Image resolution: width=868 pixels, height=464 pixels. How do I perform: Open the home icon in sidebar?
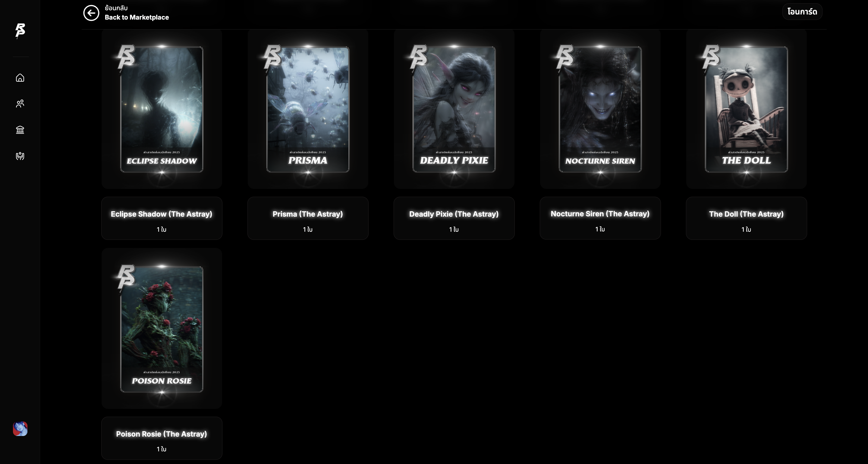click(20, 78)
